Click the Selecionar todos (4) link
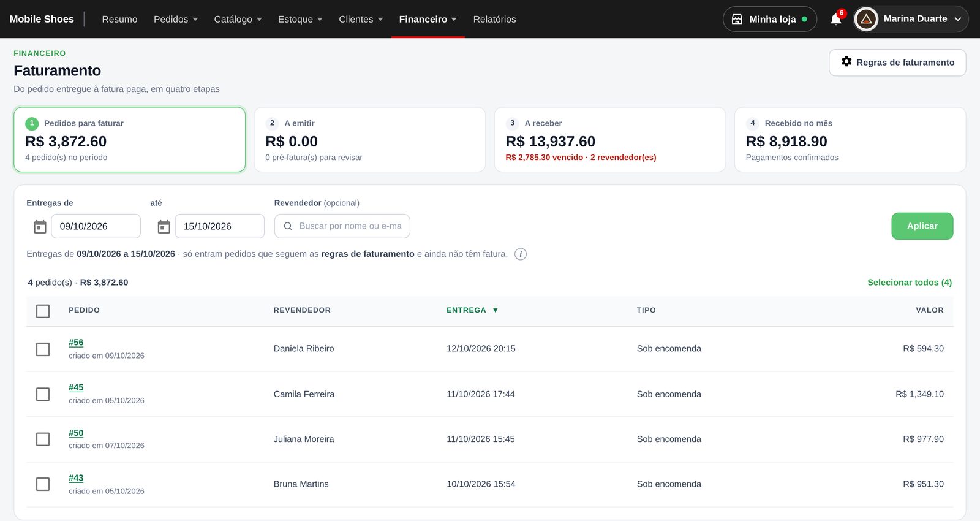The image size is (980, 521). point(910,282)
